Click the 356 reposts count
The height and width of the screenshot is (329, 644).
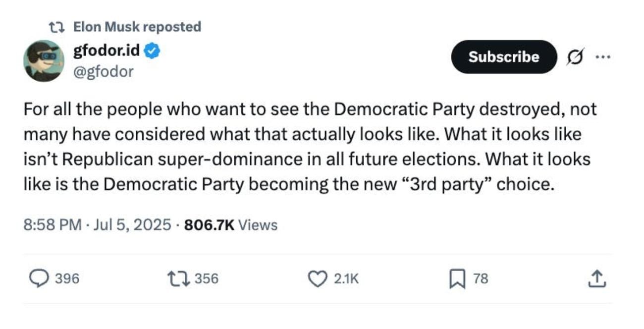click(x=206, y=279)
